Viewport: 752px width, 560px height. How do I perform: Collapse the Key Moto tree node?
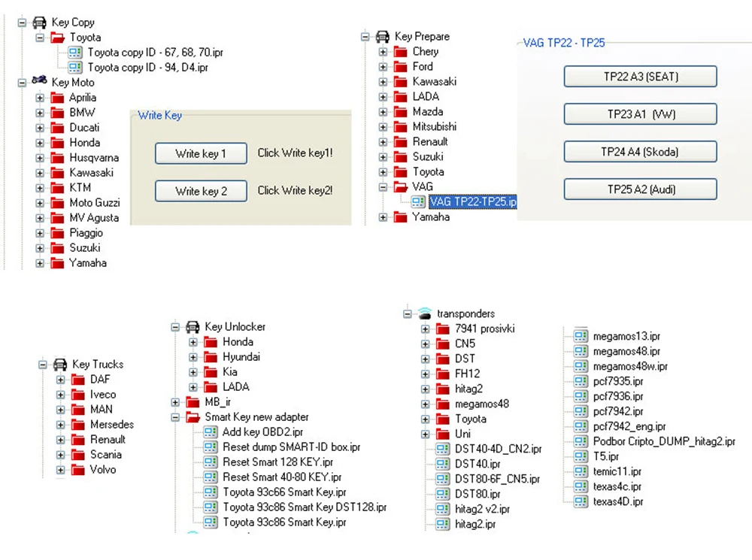[x=22, y=83]
